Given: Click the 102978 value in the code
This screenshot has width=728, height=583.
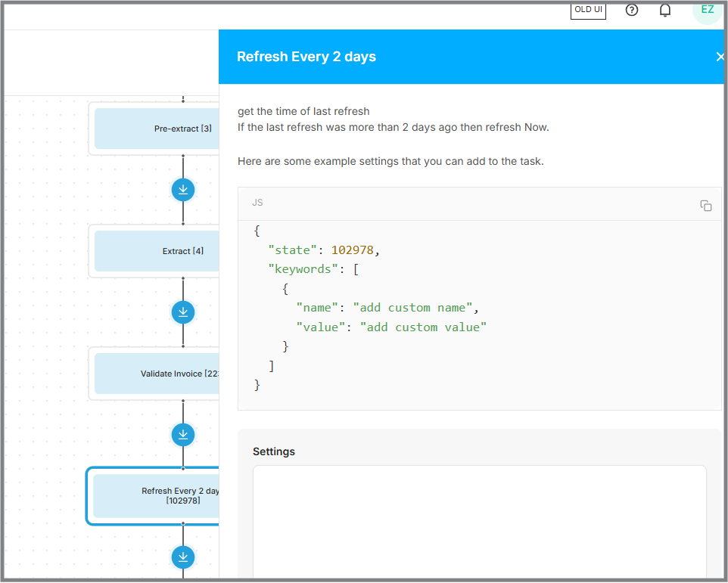Looking at the screenshot, I should pos(353,250).
